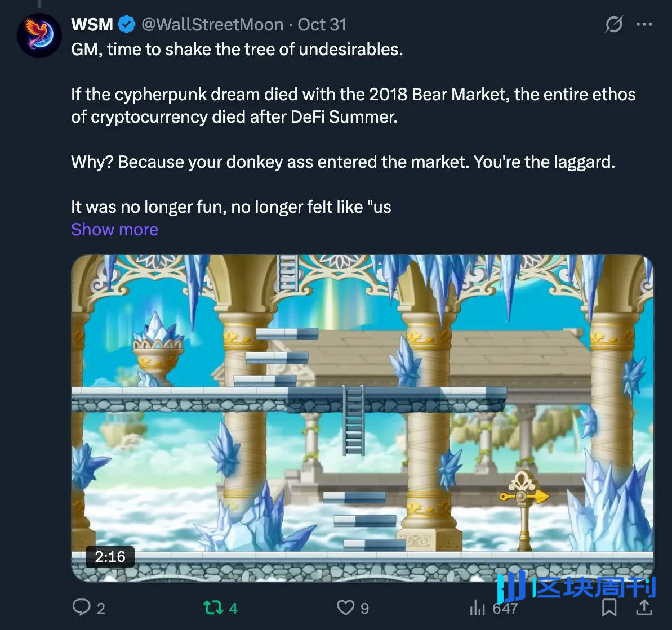Click the Oct 31 timestamp
The image size is (672, 630).
[x=322, y=25]
